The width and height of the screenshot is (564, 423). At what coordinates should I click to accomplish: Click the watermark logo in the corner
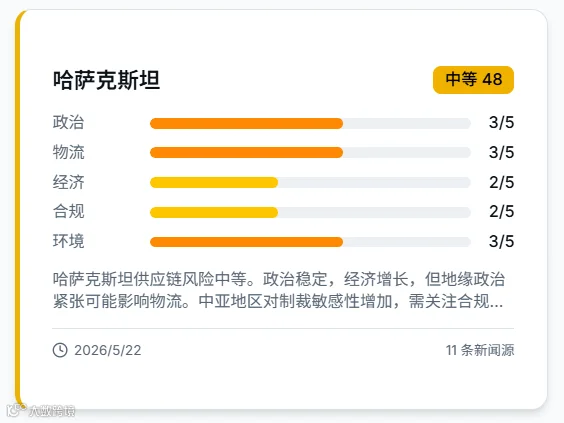41,410
